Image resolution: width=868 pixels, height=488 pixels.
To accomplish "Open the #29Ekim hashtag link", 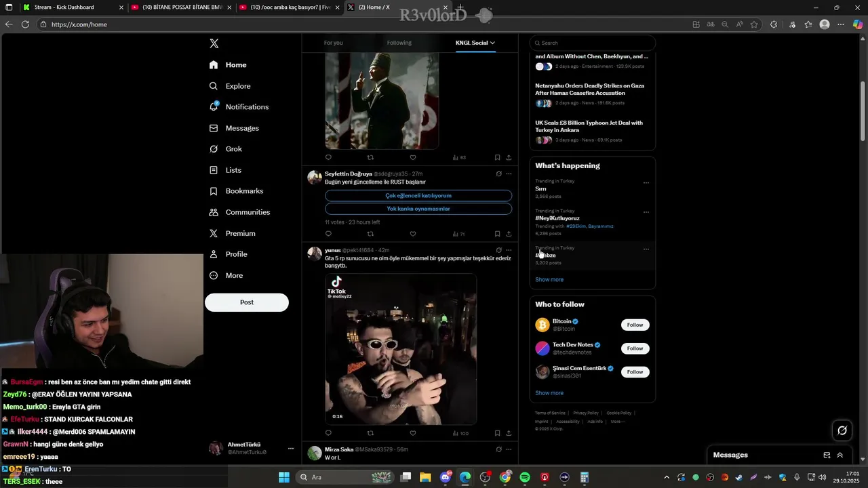I will click(x=575, y=226).
